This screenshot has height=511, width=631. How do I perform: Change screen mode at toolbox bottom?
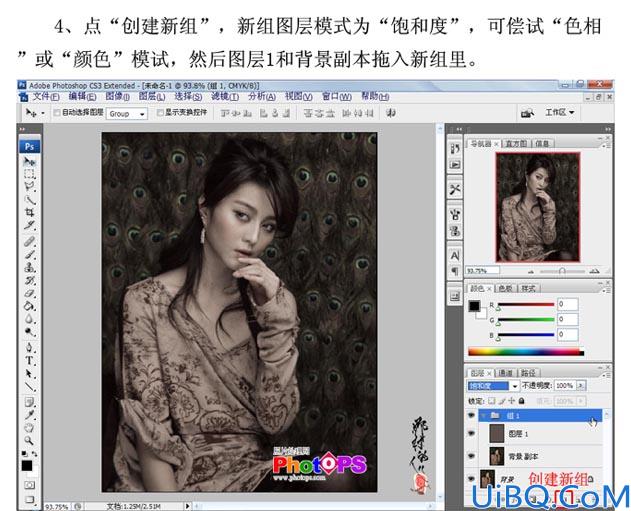coord(29,499)
